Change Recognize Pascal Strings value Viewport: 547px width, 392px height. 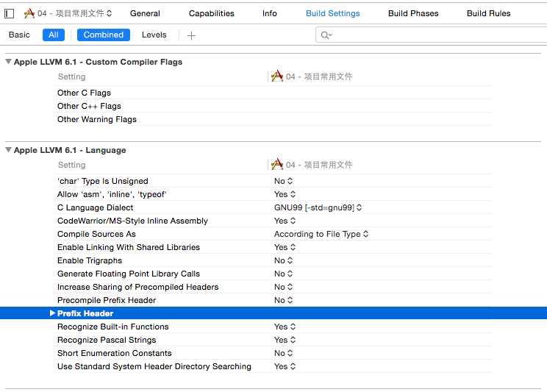tap(285, 340)
